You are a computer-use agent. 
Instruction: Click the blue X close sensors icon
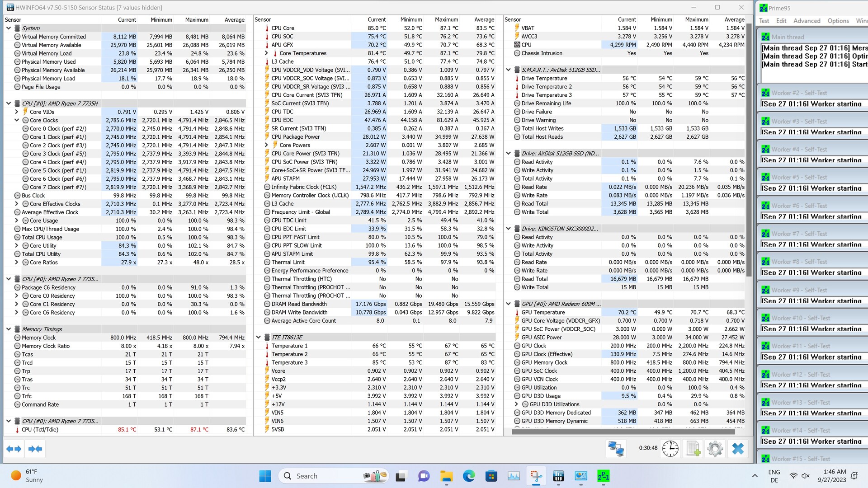click(x=738, y=449)
